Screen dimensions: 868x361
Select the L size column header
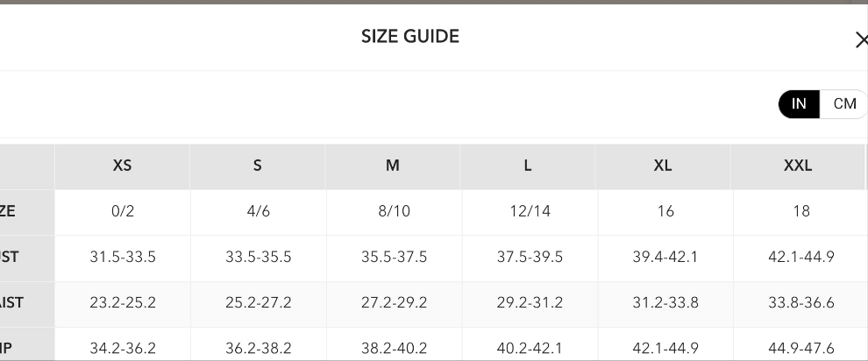point(528,166)
